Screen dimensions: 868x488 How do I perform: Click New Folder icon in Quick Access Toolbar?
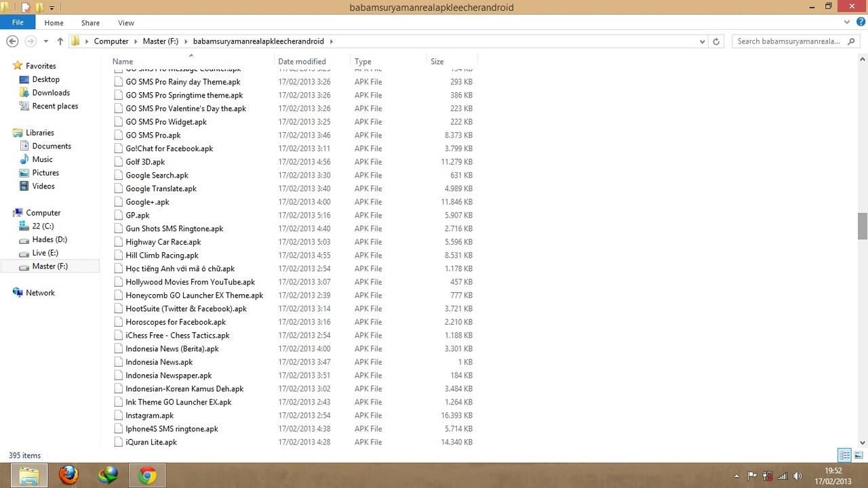[x=39, y=7]
